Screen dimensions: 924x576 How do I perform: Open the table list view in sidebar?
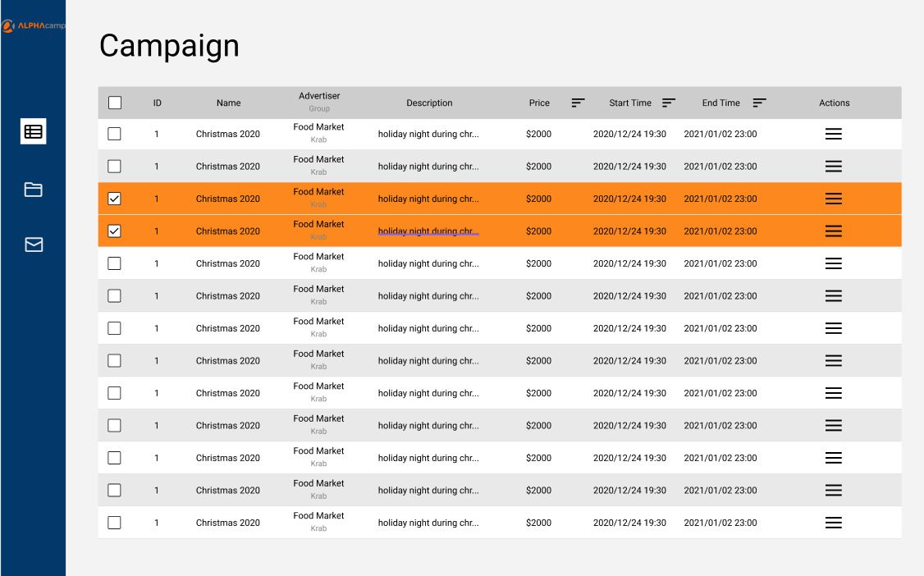(33, 131)
